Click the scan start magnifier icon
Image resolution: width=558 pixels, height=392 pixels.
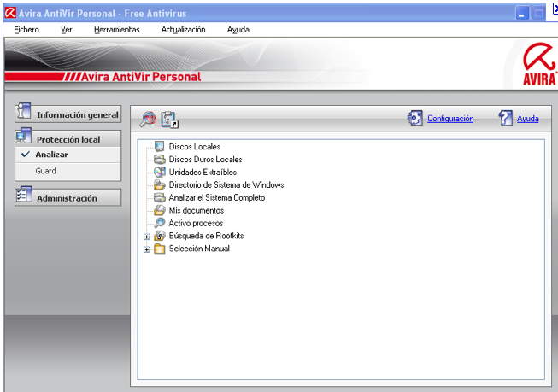pyautogui.click(x=148, y=119)
